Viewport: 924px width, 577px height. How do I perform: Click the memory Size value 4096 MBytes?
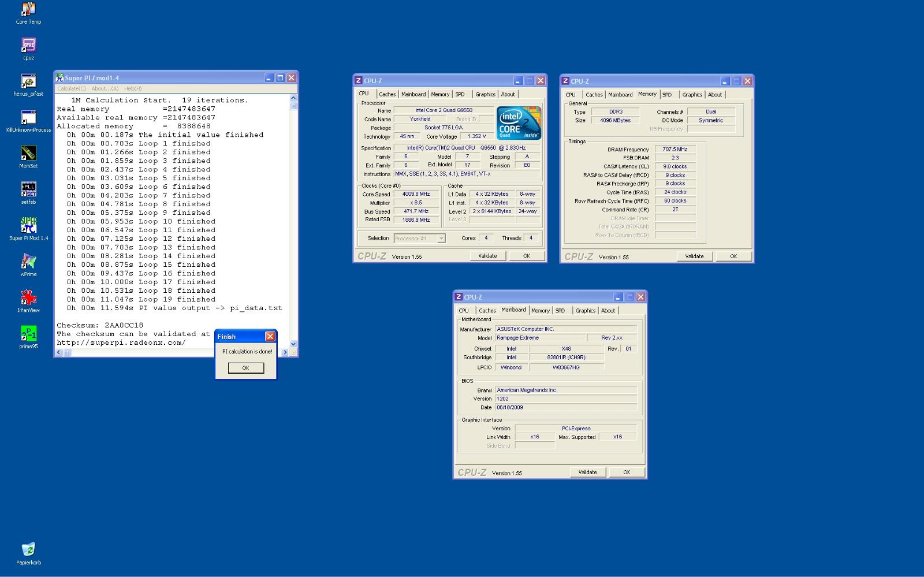click(x=615, y=121)
